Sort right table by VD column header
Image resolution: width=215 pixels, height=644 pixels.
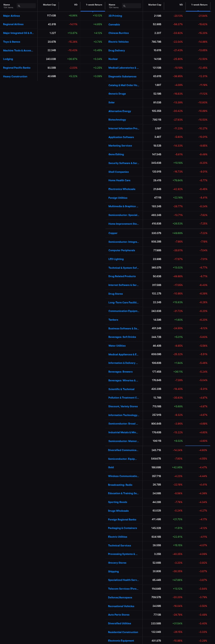pos(181,5)
